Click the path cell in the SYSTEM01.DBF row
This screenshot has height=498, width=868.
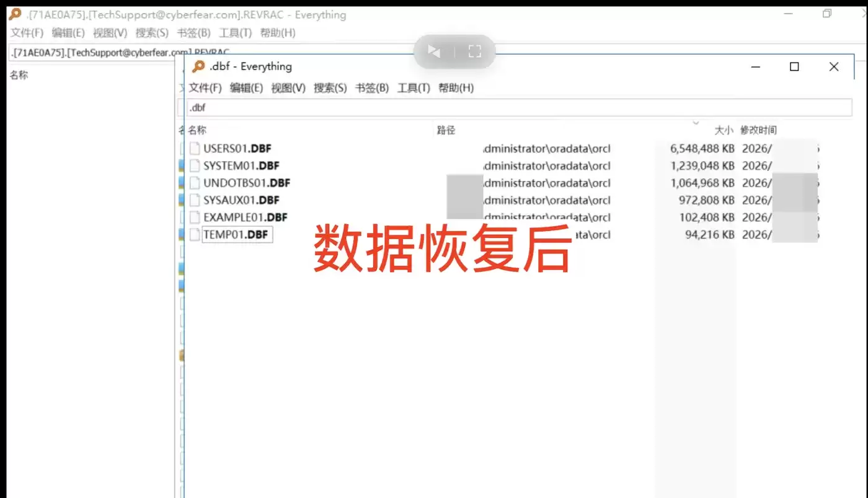[547, 166]
